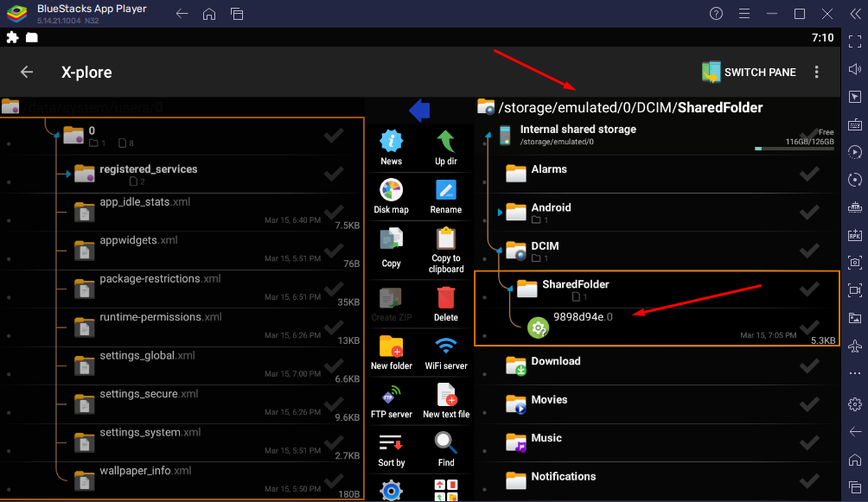Viewport: 868px width, 502px height.
Task: Choose Copy to clipboard
Action: point(445,251)
